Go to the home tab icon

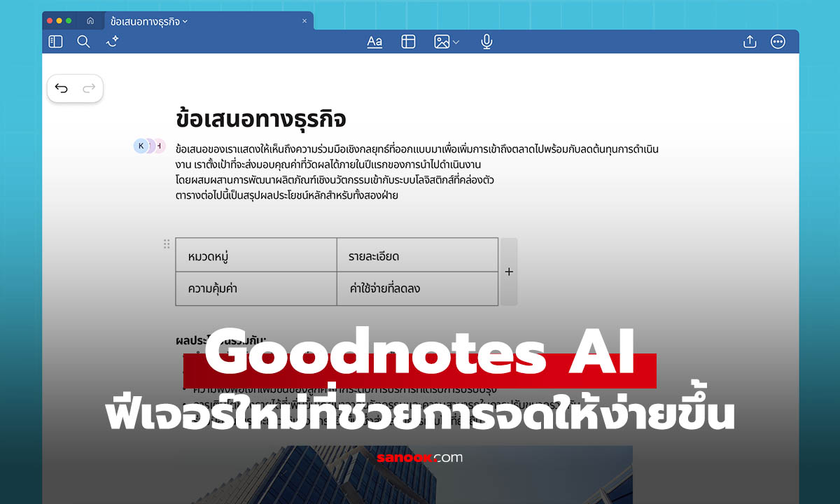[90, 21]
